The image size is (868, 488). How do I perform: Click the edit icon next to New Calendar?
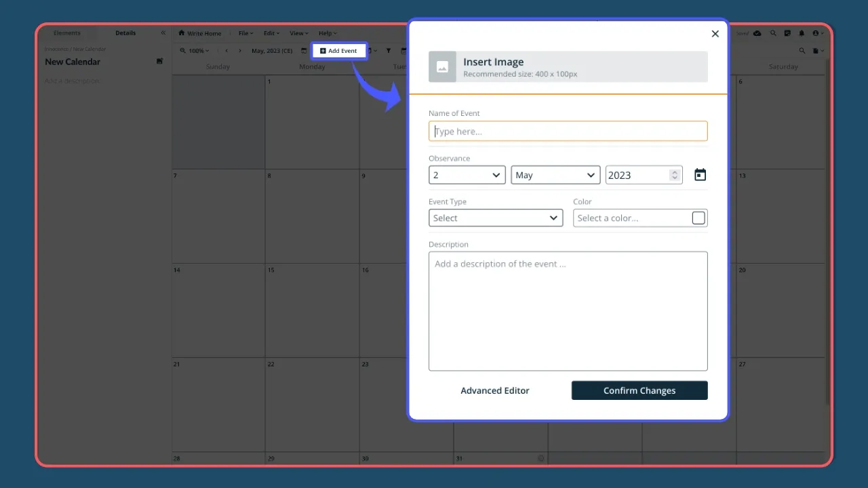pos(160,61)
